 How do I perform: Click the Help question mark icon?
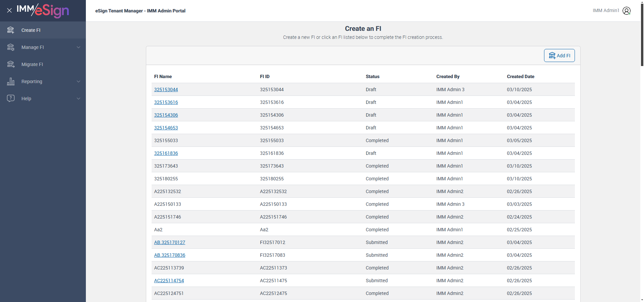click(11, 98)
